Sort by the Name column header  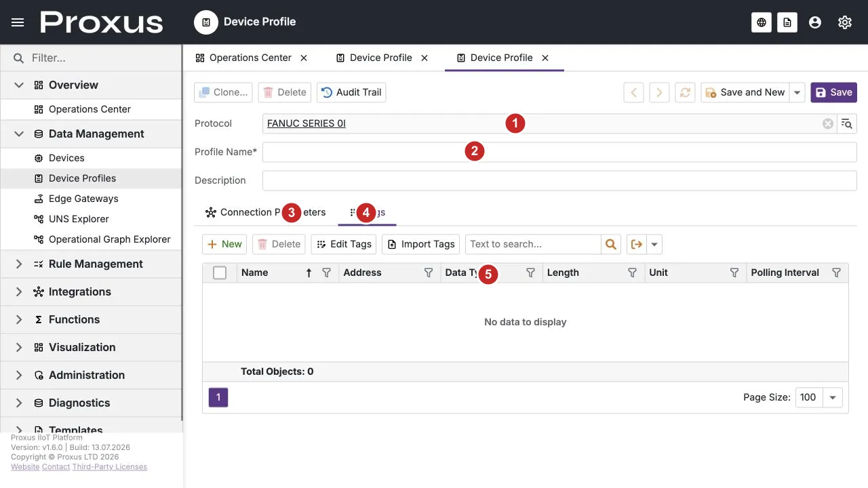coord(255,272)
